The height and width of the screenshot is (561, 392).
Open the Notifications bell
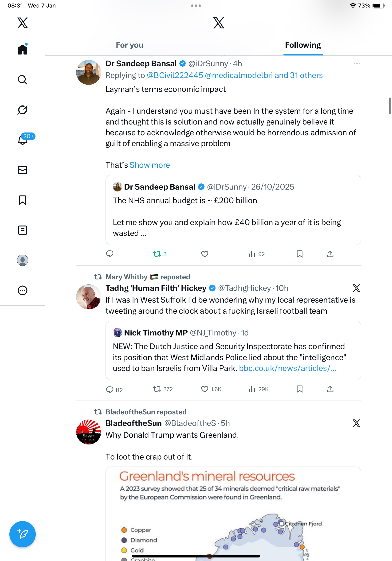[x=23, y=140]
